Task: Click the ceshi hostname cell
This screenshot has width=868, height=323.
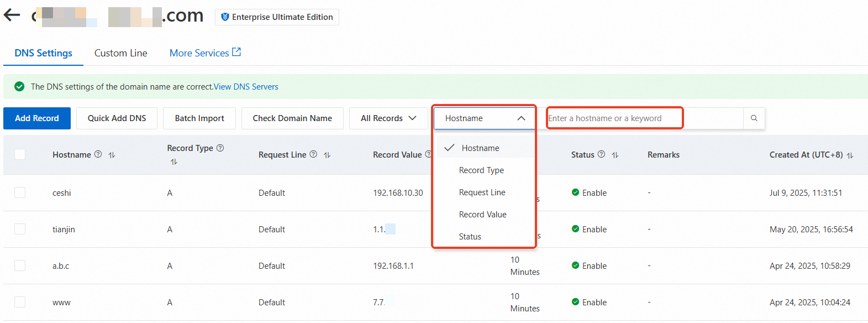Action: click(x=62, y=193)
